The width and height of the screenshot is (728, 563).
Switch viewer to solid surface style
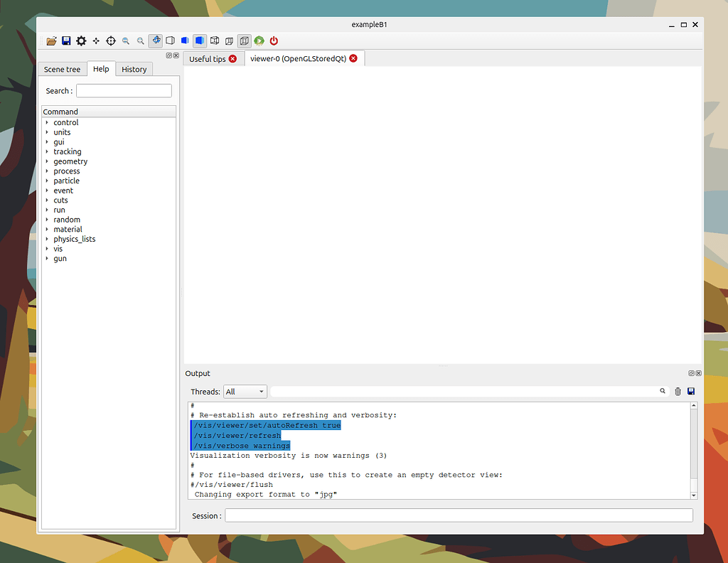pos(200,41)
